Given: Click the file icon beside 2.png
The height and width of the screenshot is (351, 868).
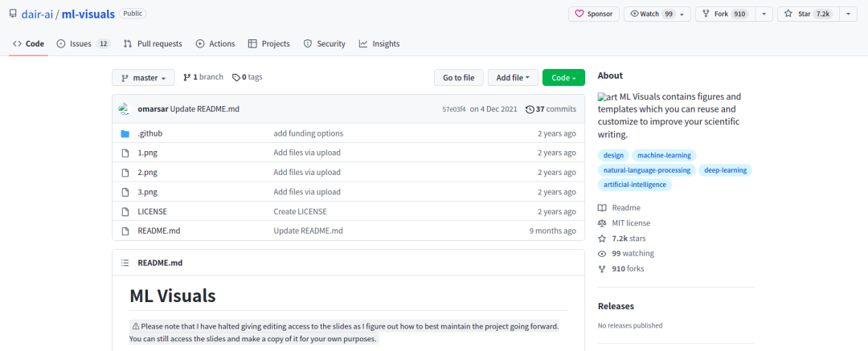Looking at the screenshot, I should coord(125,172).
